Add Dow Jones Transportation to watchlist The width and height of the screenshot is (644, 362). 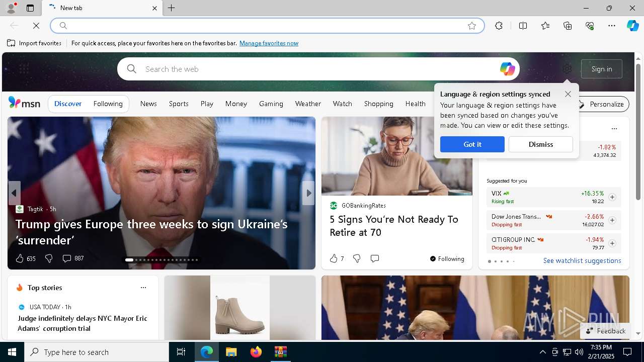pos(612,220)
